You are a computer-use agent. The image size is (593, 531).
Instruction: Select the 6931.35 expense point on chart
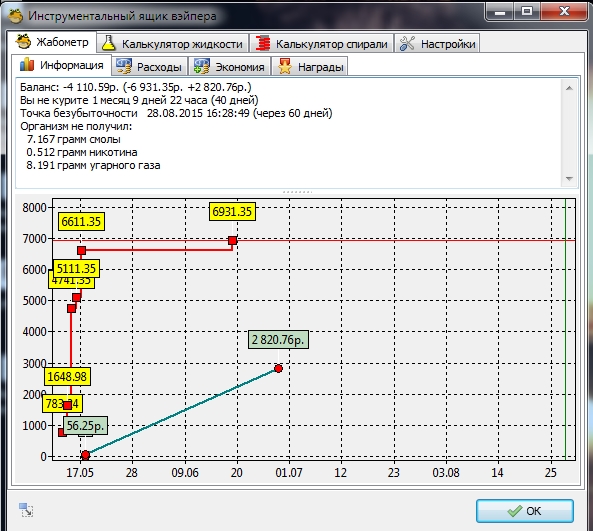[x=233, y=241]
